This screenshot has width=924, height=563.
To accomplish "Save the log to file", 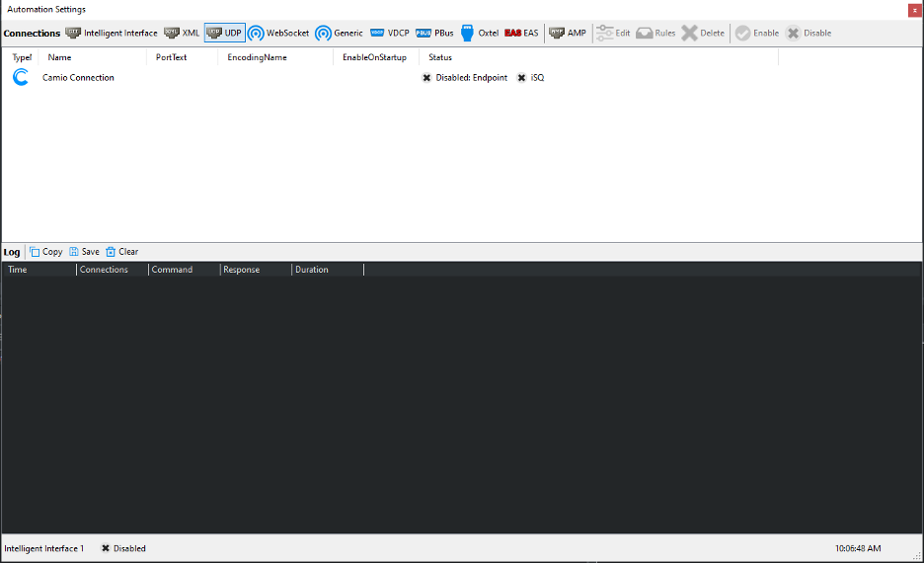I will click(x=84, y=252).
